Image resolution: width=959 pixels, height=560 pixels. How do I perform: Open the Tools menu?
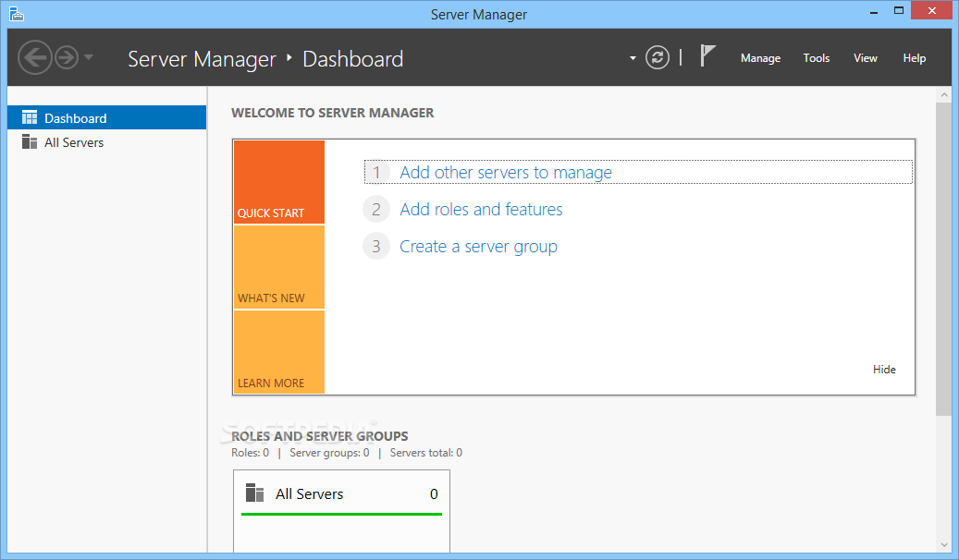pyautogui.click(x=816, y=58)
